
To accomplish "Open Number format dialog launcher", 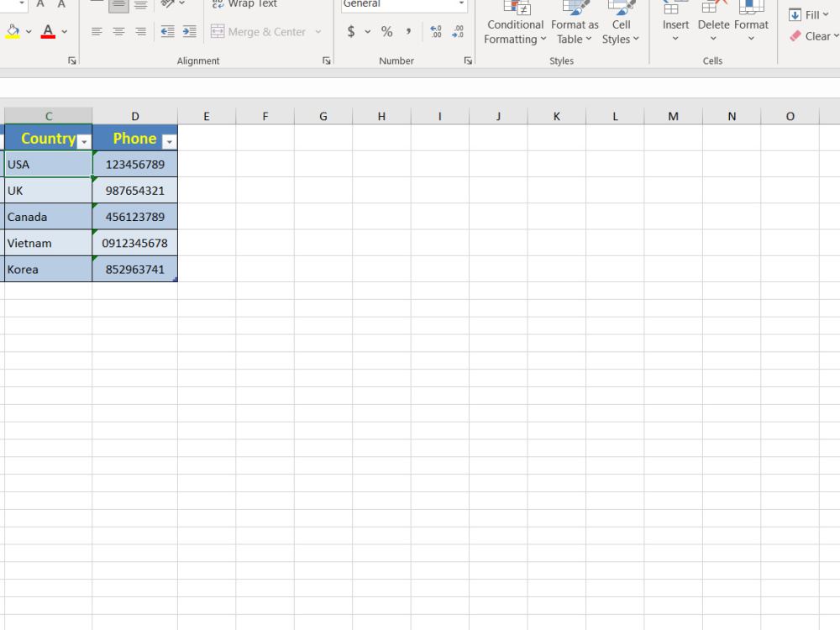I will (x=468, y=61).
